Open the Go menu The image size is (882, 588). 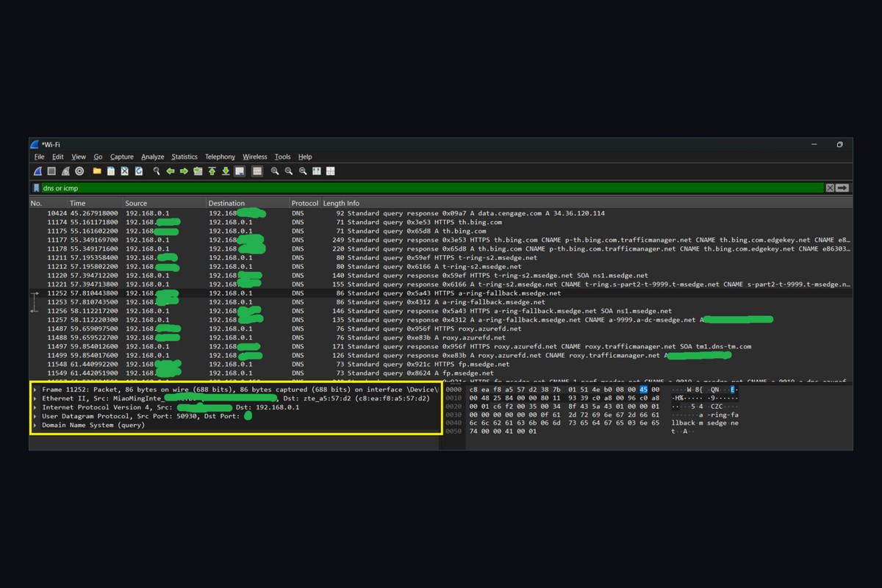click(98, 157)
